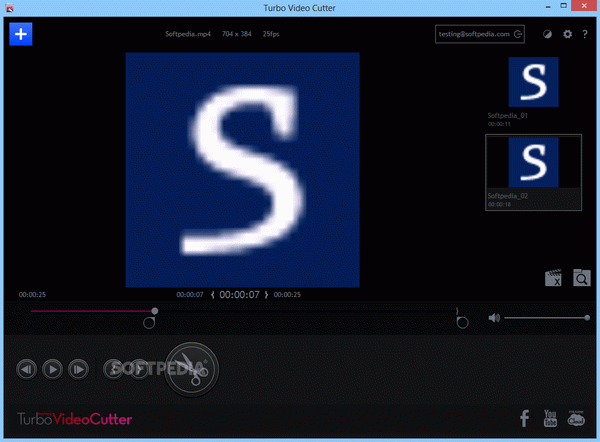Click the video preview frame

[243, 170]
